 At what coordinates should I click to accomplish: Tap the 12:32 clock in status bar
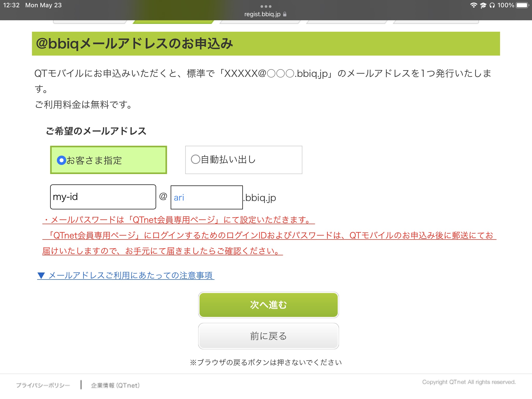tap(11, 5)
